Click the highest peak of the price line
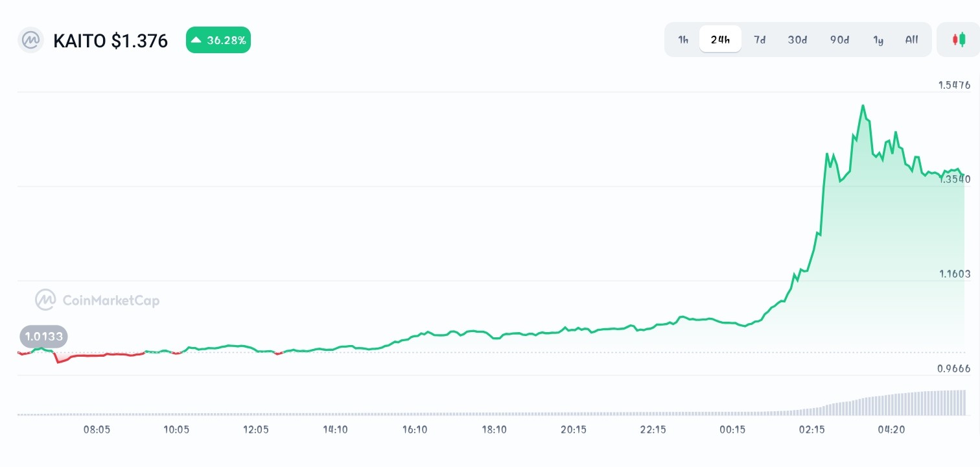The width and height of the screenshot is (980, 467). (x=863, y=105)
